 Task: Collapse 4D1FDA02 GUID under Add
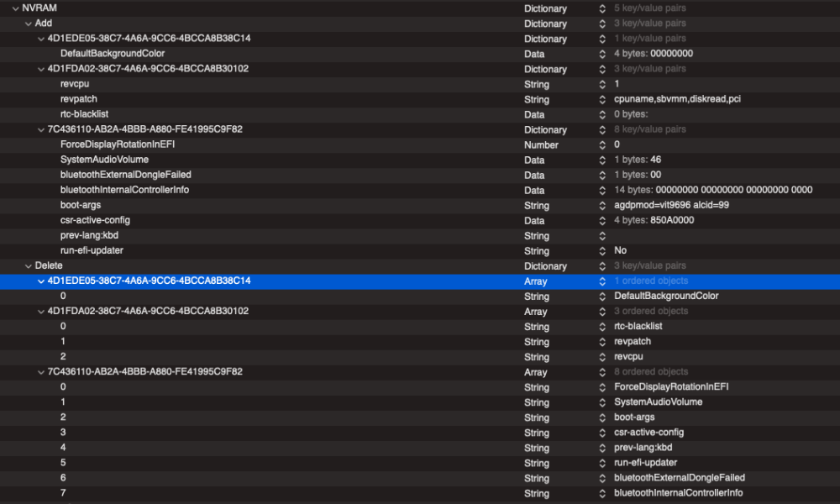[x=41, y=69]
